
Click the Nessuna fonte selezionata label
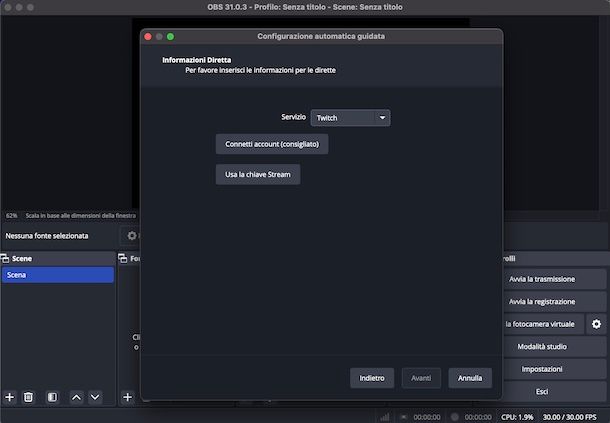point(47,236)
